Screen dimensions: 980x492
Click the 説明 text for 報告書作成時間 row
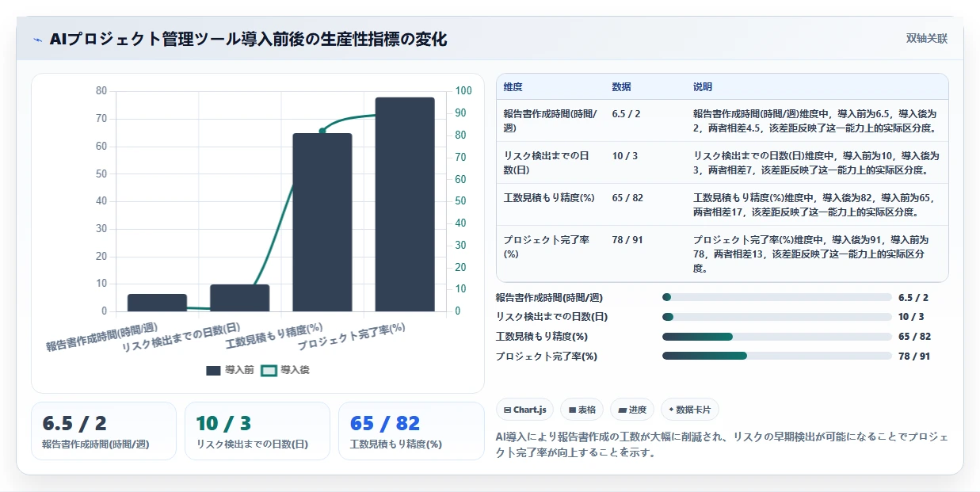pos(816,120)
